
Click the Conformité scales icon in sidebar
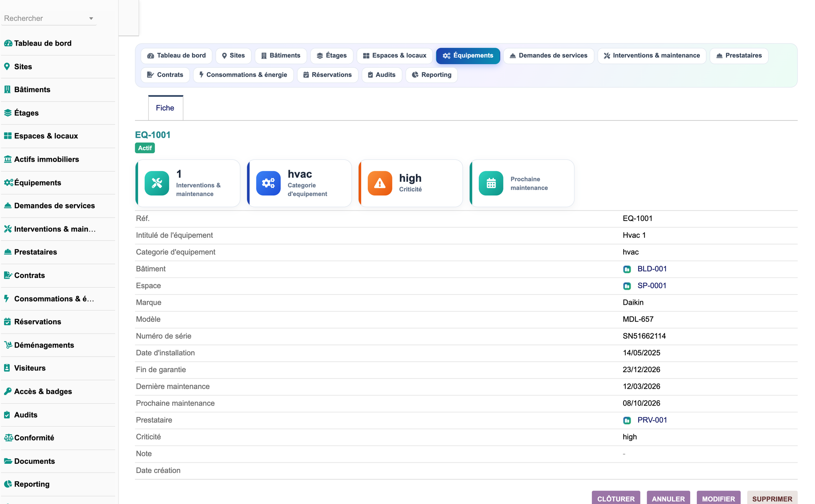tap(8, 438)
